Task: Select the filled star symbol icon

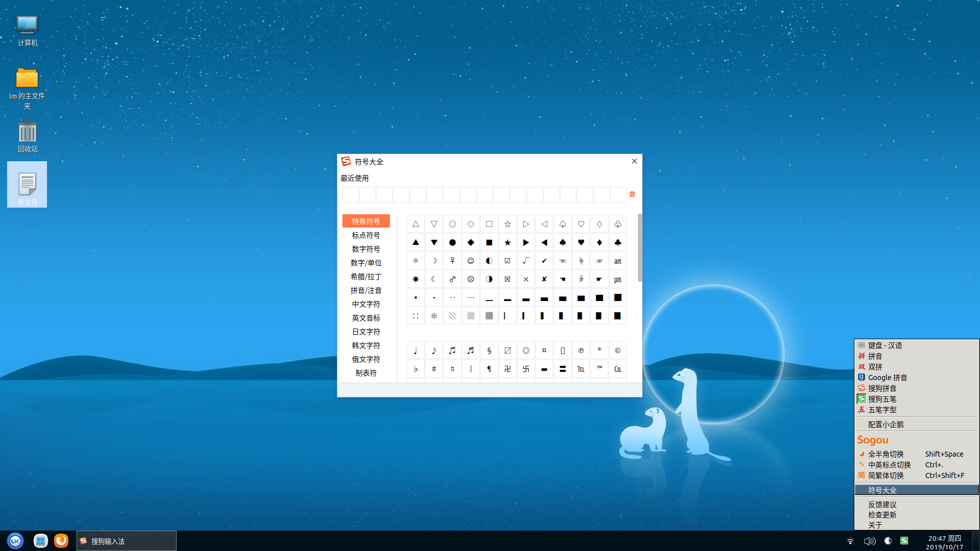Action: pos(507,242)
